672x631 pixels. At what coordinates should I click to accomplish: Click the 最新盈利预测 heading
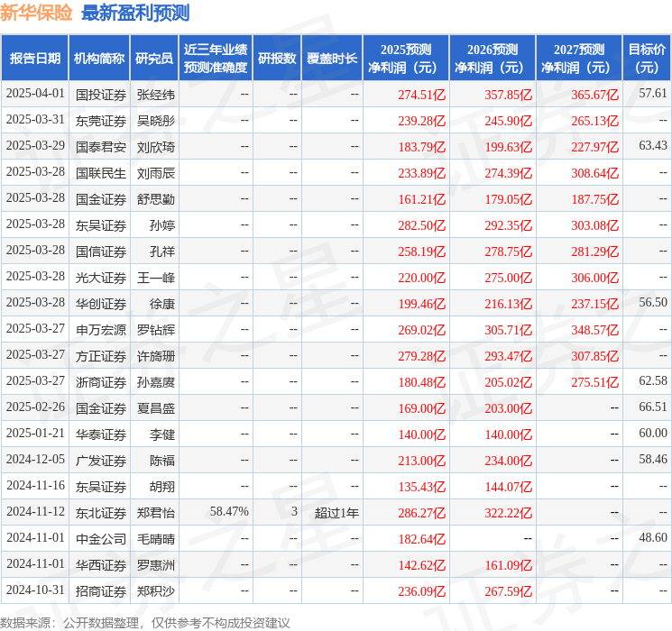pyautogui.click(x=135, y=13)
